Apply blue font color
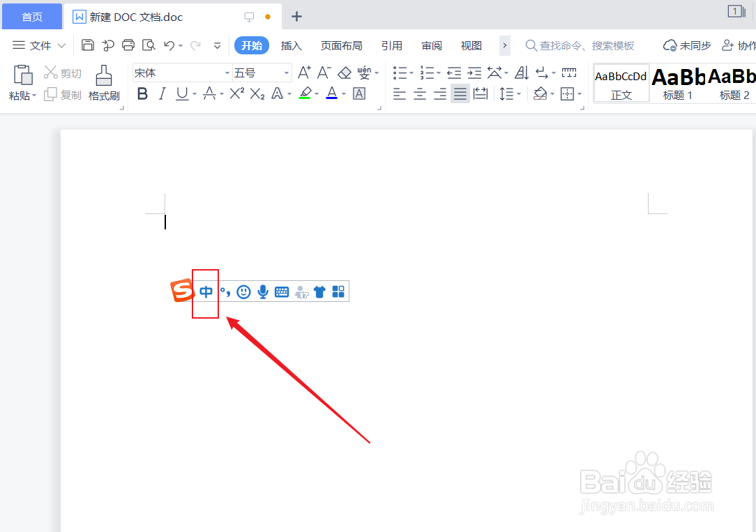Image resolution: width=756 pixels, height=532 pixels. pyautogui.click(x=332, y=93)
